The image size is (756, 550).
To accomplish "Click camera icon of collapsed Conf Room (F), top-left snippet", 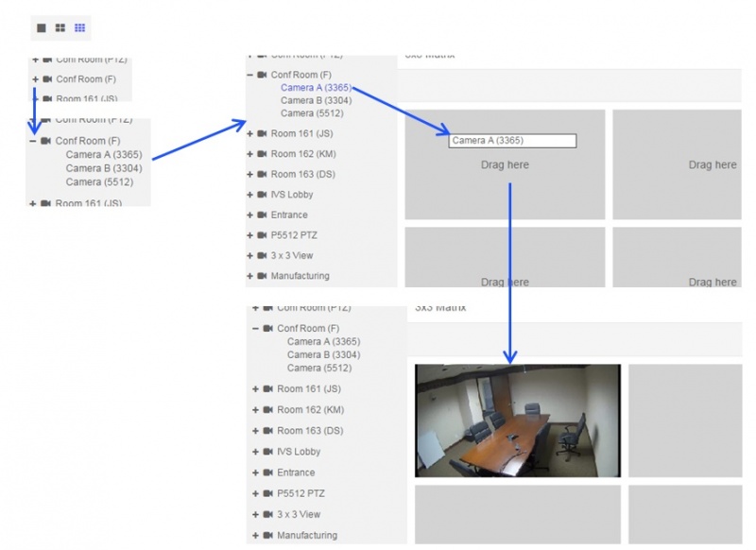I will [47, 79].
